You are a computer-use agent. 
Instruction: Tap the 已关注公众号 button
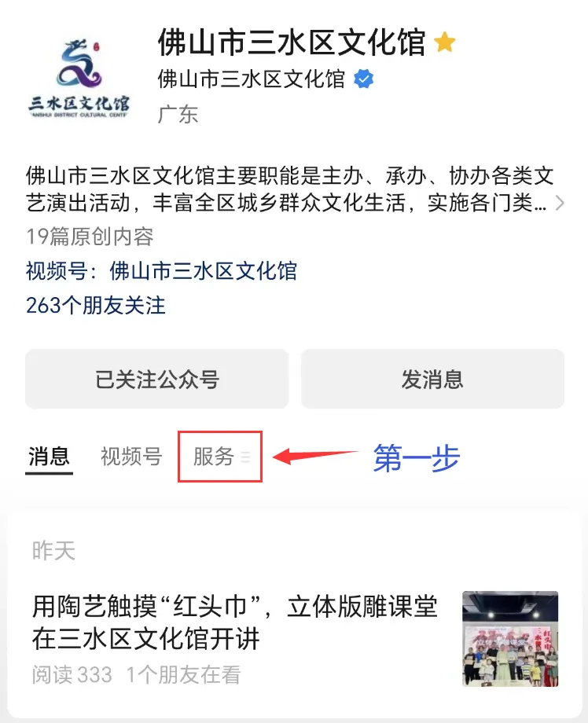click(x=156, y=379)
